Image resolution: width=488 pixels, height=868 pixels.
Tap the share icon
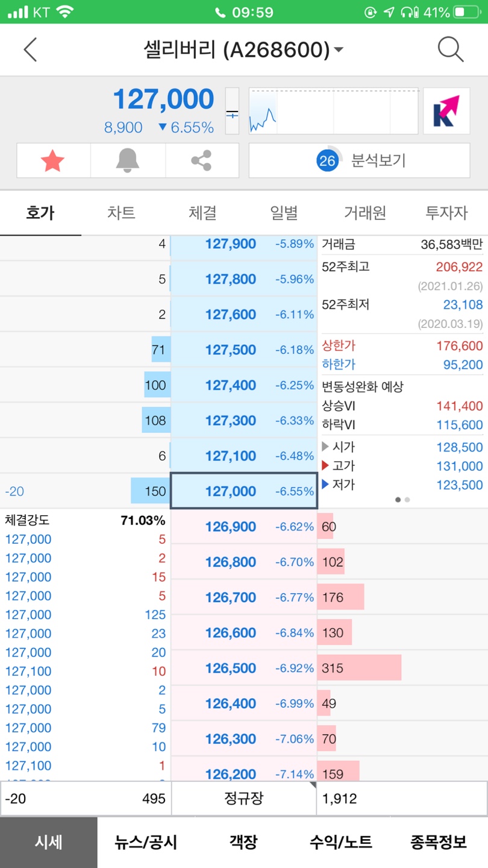(201, 160)
